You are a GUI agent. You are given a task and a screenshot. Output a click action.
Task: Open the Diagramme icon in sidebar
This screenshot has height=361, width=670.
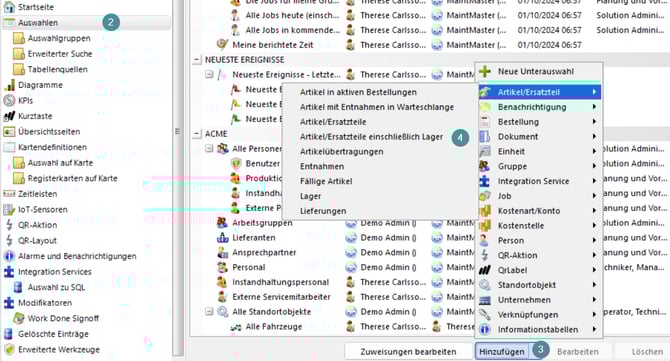tap(9, 85)
